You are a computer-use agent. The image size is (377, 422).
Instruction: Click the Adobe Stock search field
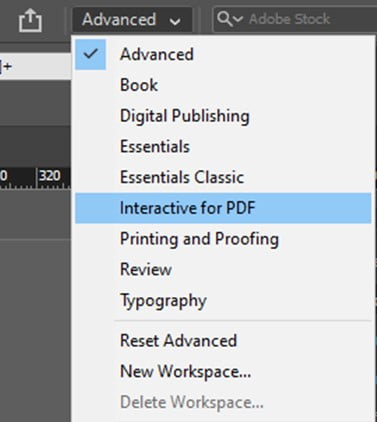coord(295,19)
